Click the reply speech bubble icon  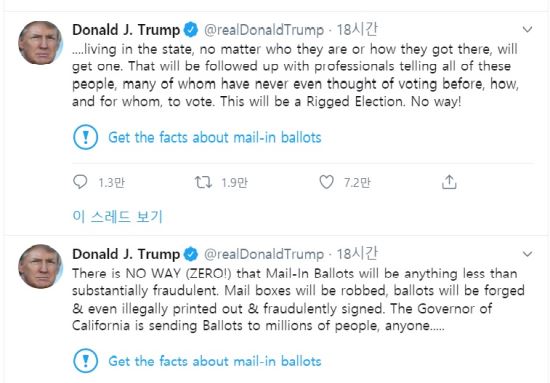tap(80, 182)
